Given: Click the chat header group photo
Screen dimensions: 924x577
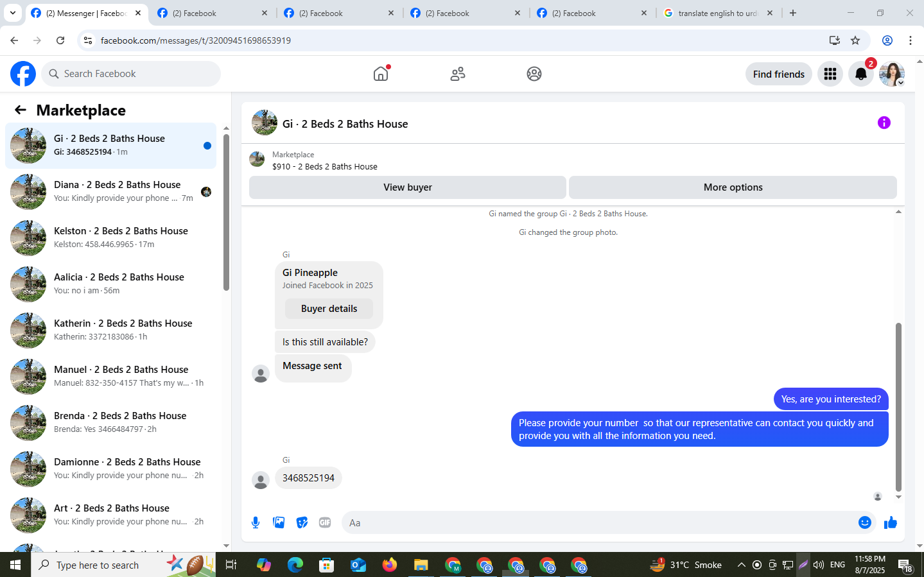Looking at the screenshot, I should click(265, 123).
